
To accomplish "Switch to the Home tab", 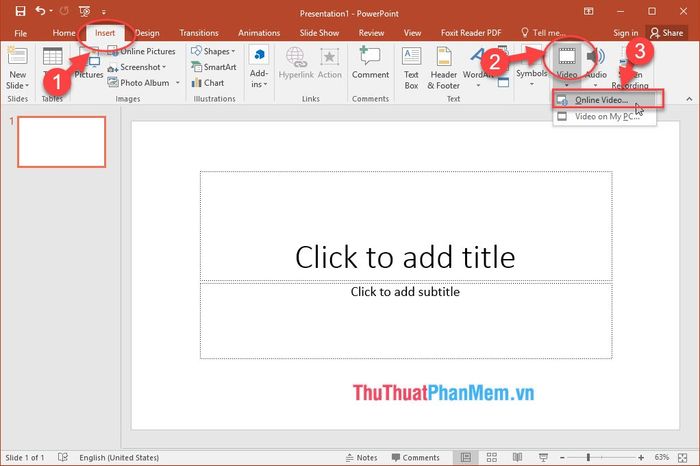I will point(64,33).
